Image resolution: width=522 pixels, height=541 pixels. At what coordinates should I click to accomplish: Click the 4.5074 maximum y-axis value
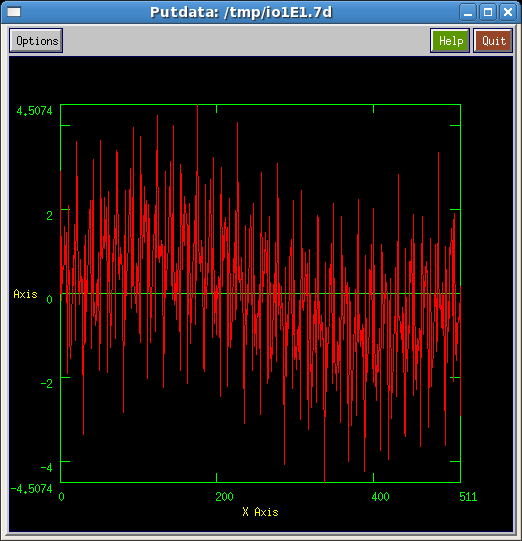(35, 111)
